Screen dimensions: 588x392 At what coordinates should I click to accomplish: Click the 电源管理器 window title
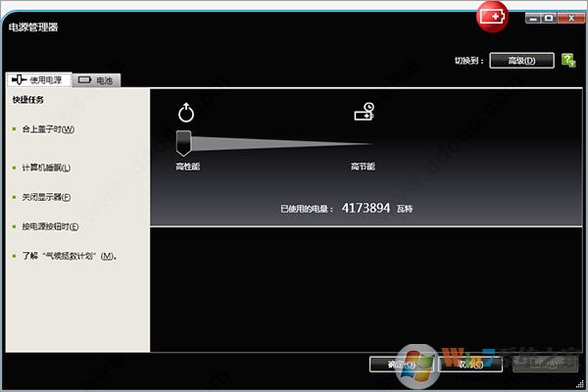[x=33, y=27]
